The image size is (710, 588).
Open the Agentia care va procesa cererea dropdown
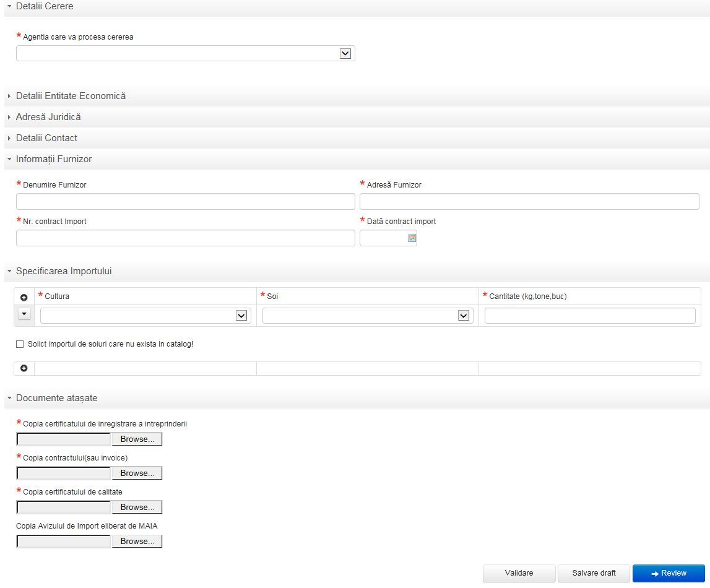pos(345,54)
